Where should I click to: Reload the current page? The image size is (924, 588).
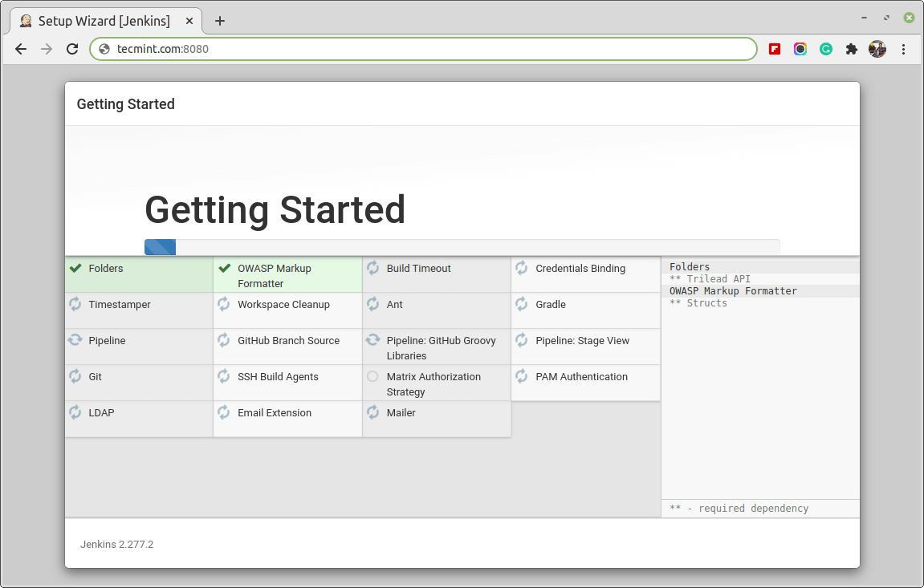[72, 49]
